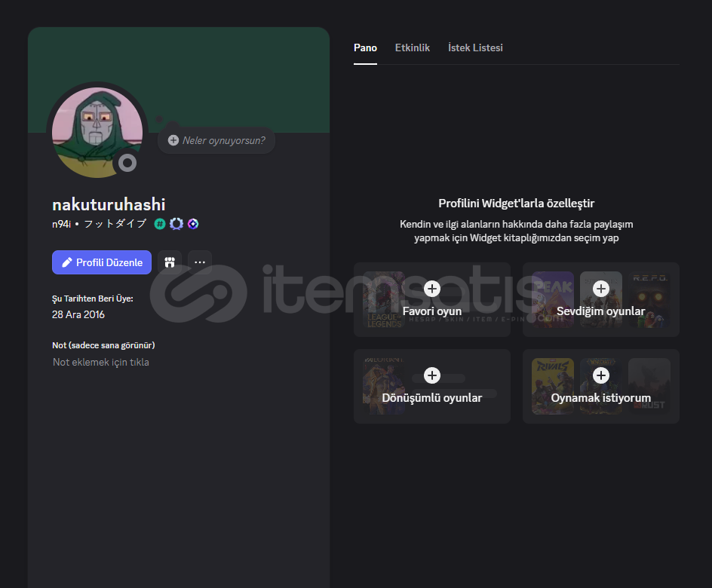712x588 pixels.
Task: Click plus icon on Dönüşümlü oyunlar card
Action: click(432, 375)
